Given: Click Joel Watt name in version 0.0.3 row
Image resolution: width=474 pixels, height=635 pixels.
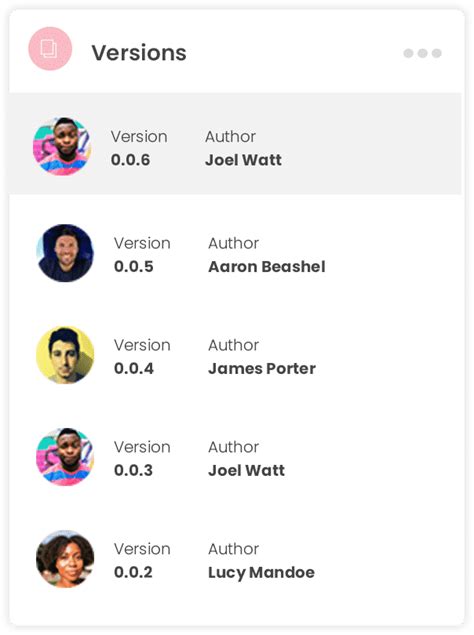Looking at the screenshot, I should click(246, 470).
